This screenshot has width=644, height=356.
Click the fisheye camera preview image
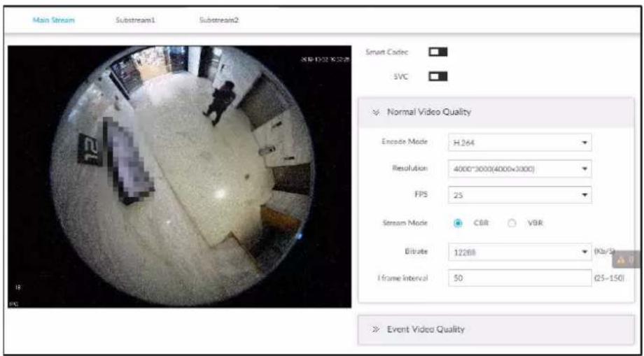click(179, 176)
